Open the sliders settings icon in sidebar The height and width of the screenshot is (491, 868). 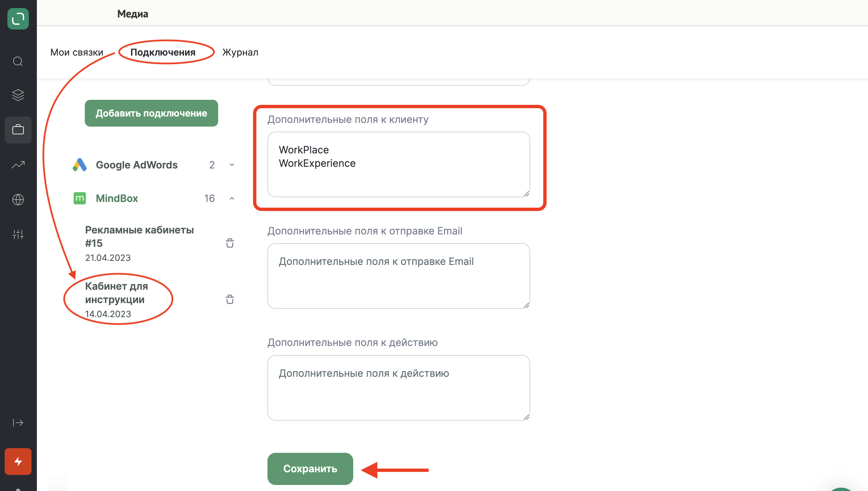(x=18, y=234)
